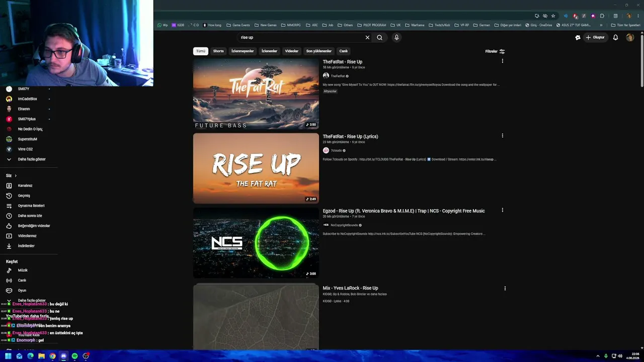The height and width of the screenshot is (362, 644).
Task: Open the Egzod - Rise Up NCS title link
Action: (x=404, y=211)
